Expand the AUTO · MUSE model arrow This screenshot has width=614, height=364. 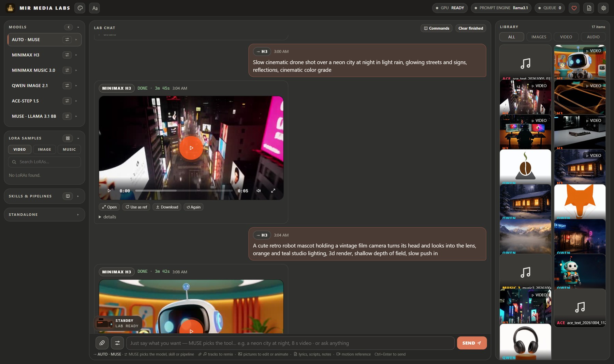pyautogui.click(x=76, y=40)
